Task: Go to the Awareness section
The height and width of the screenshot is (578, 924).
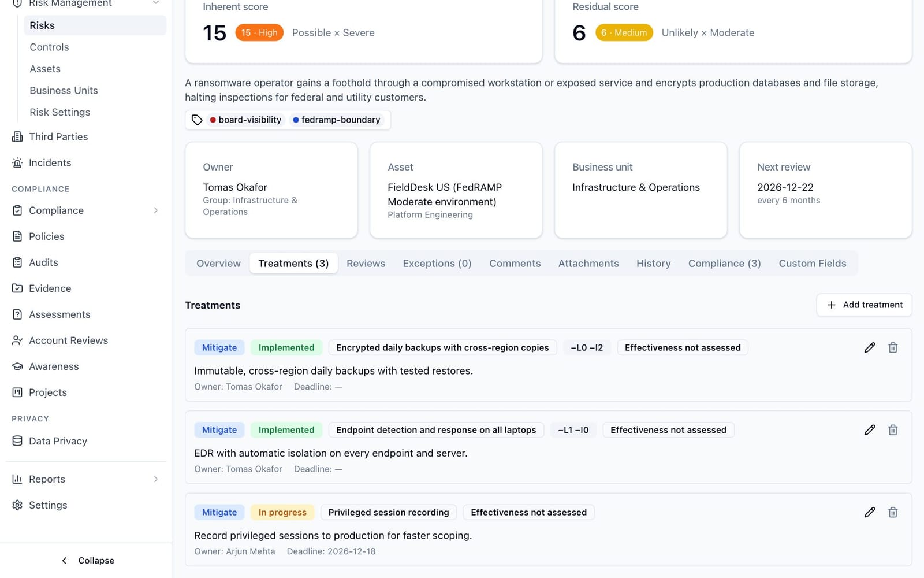Action: (86, 366)
